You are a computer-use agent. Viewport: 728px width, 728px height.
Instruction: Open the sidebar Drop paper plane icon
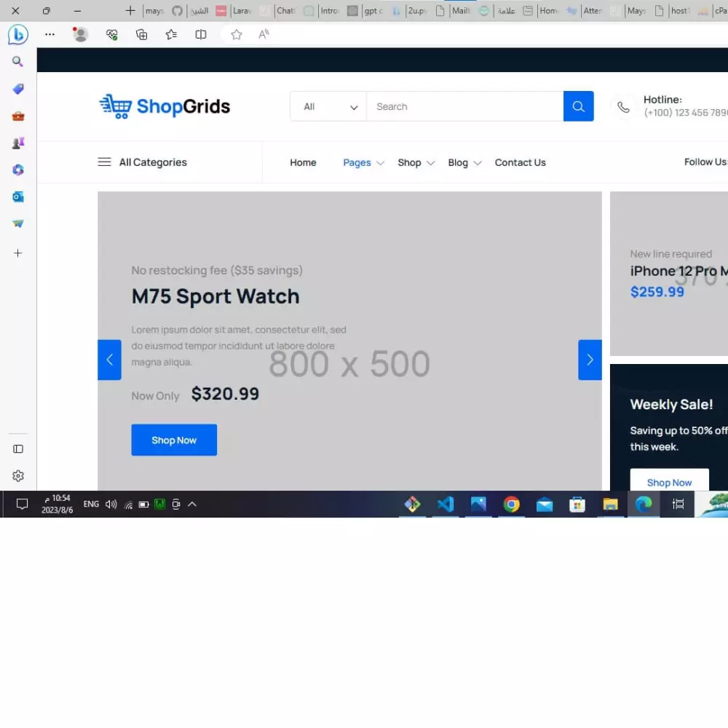[x=17, y=223]
